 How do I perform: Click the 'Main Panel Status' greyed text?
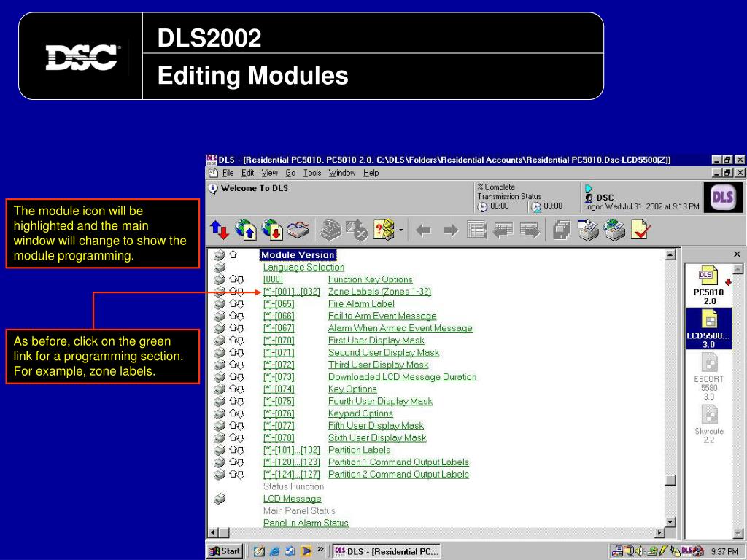299,511
